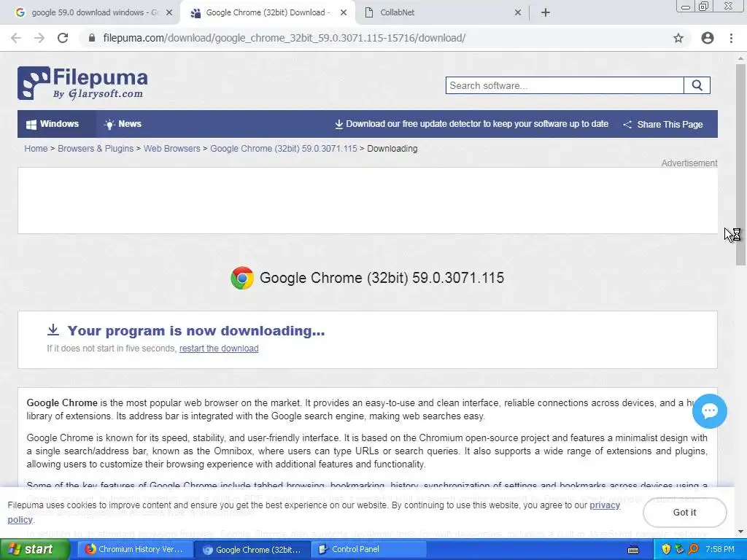
Task: Click the download arrow icon by the downloading heading
Action: click(x=53, y=330)
